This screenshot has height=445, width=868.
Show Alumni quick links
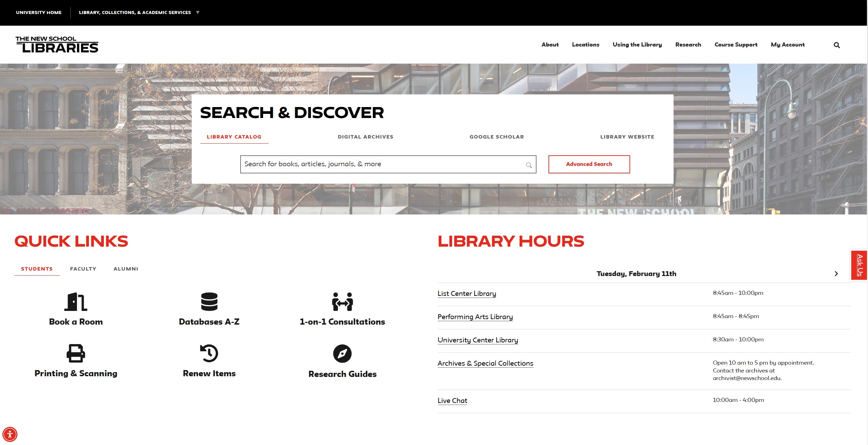pyautogui.click(x=126, y=269)
